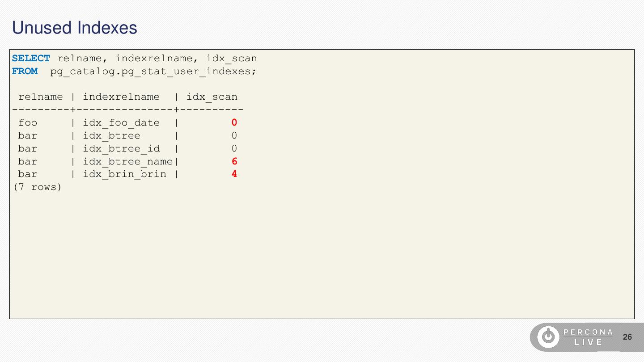Click the red 0 scan value
644x362 pixels.
(x=234, y=123)
